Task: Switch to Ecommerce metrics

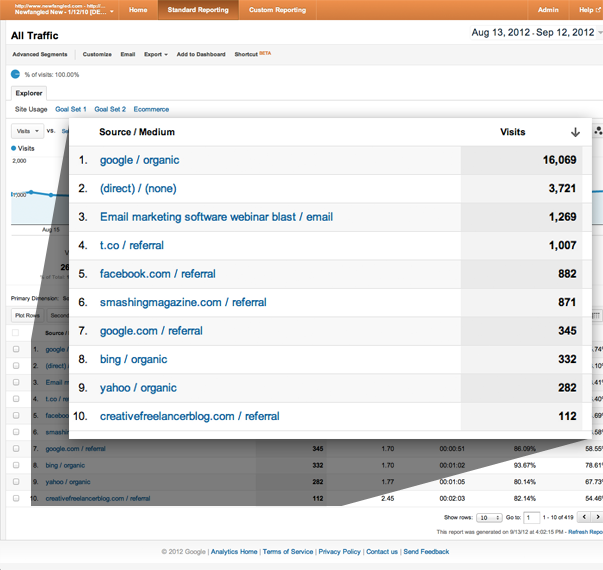Action: [151, 109]
